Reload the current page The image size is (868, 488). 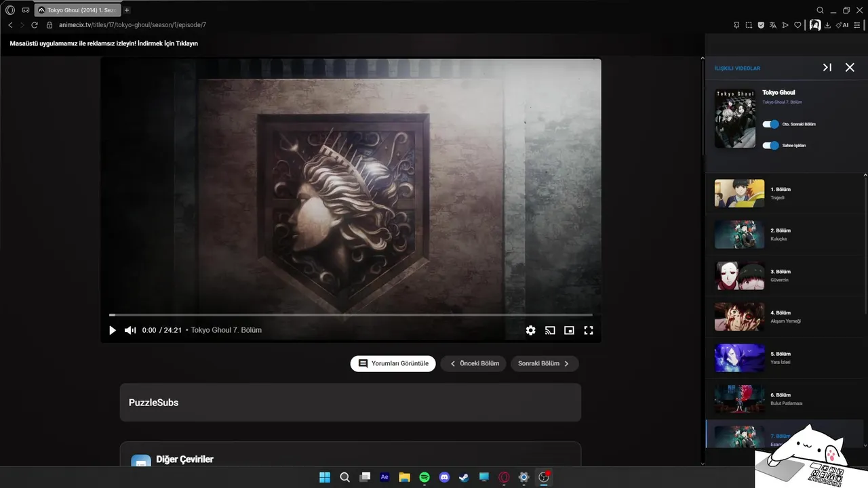point(35,25)
